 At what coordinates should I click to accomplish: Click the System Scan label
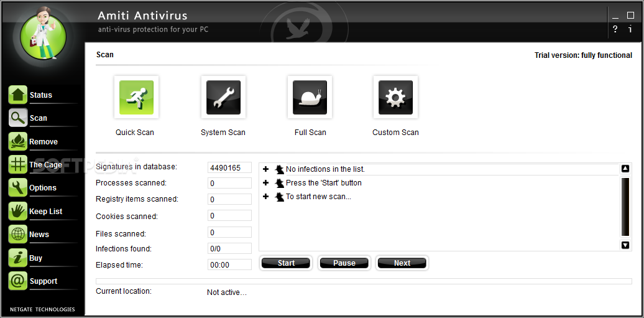tap(223, 133)
